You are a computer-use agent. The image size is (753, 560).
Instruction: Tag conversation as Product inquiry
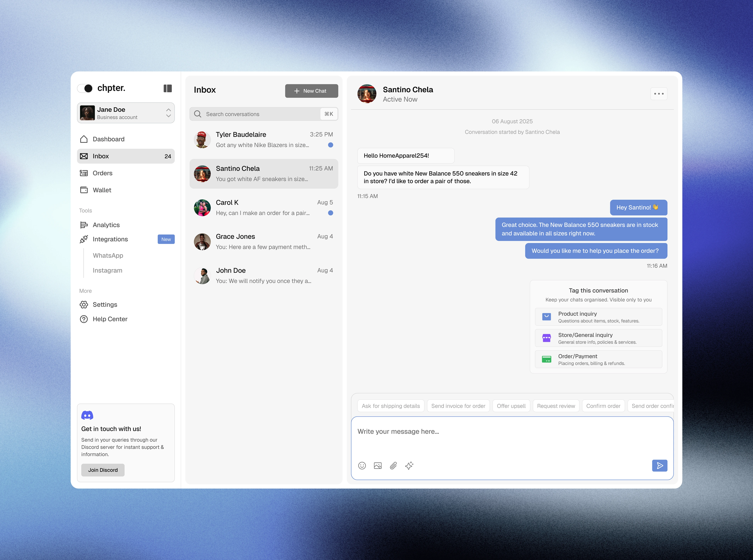pos(598,317)
